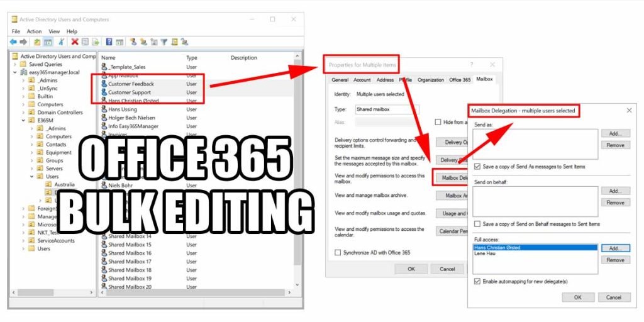Image resolution: width=644 pixels, height=322 pixels.
Task: Toggle the Show/Hide Console Tree icon
Action: pos(48,42)
